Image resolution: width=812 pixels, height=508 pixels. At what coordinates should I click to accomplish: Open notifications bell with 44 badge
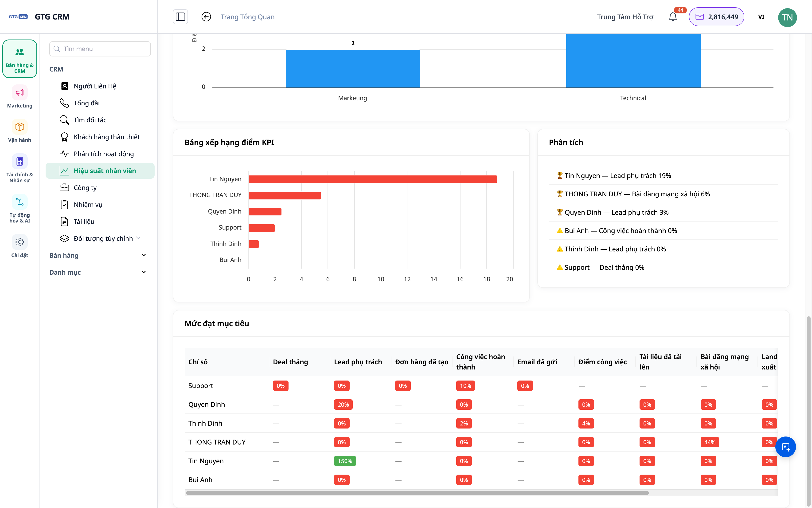pyautogui.click(x=673, y=16)
